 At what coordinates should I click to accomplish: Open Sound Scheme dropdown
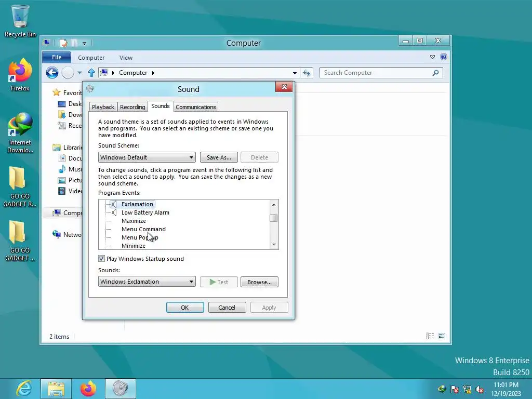(147, 157)
